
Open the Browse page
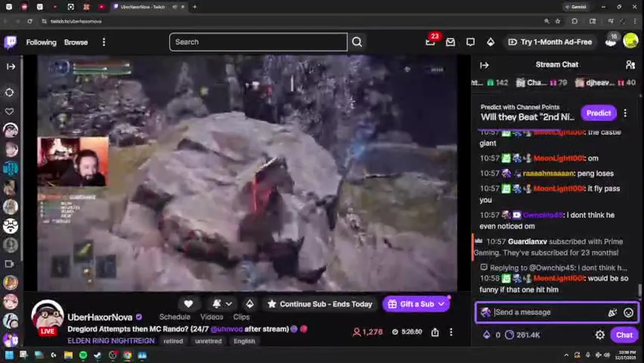76,42
